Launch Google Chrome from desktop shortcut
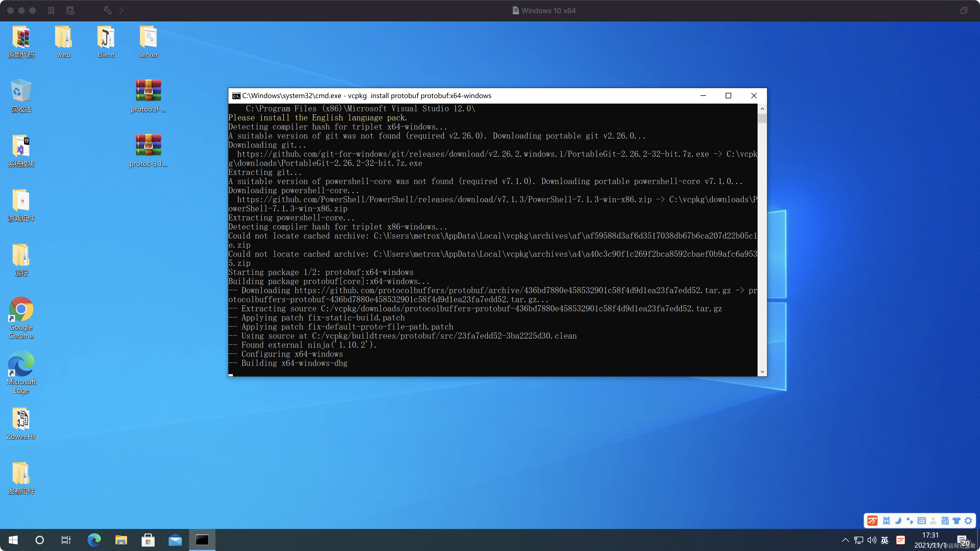The width and height of the screenshot is (980, 551). coord(21,318)
